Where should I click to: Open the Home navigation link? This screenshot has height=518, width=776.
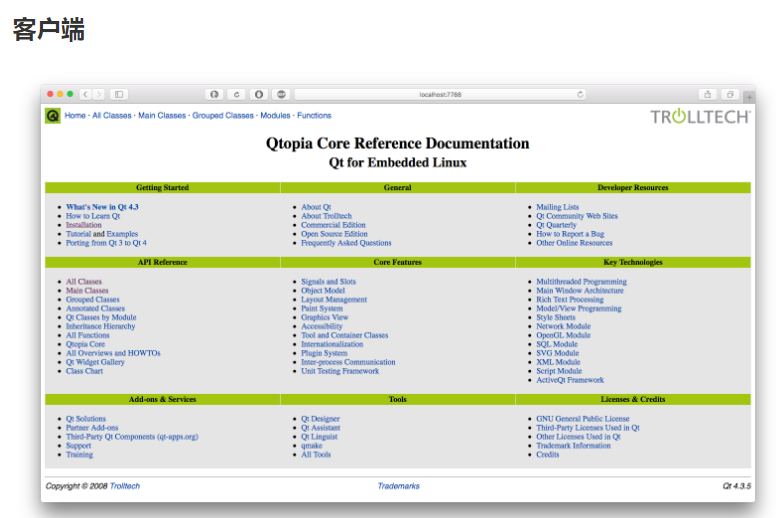pos(75,115)
